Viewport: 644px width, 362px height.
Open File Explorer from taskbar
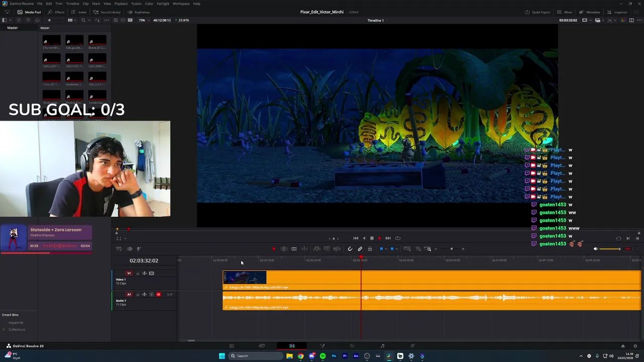290,356
